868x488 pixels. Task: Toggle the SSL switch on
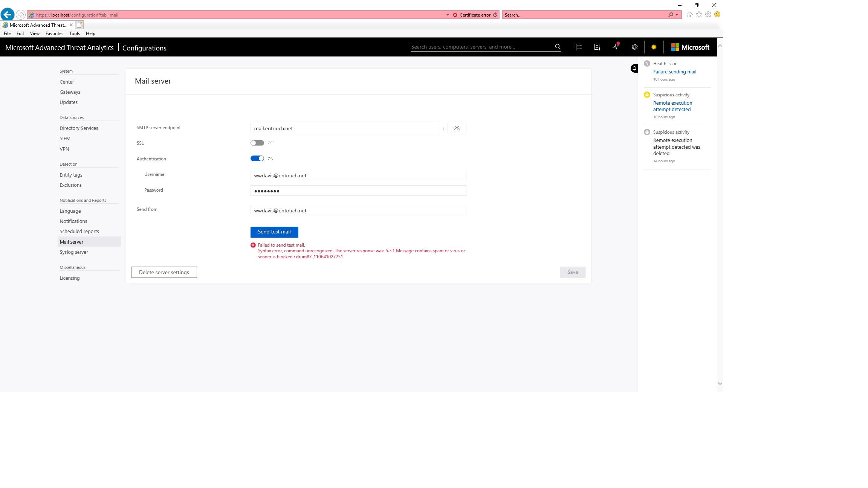tap(257, 143)
